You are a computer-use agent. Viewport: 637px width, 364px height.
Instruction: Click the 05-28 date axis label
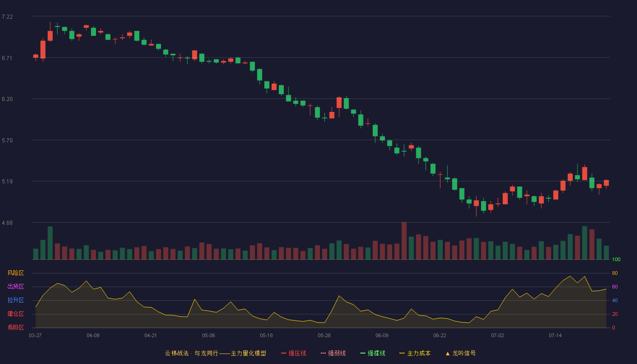point(324,335)
